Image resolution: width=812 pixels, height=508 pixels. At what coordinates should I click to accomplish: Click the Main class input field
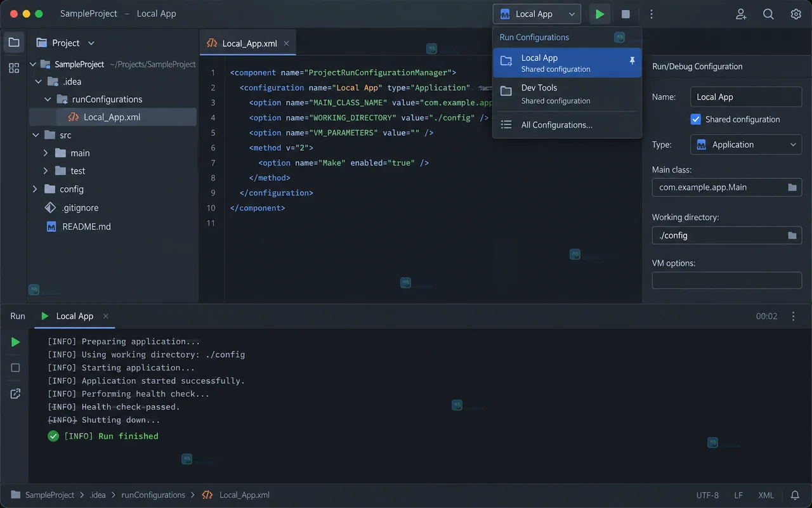coord(727,188)
